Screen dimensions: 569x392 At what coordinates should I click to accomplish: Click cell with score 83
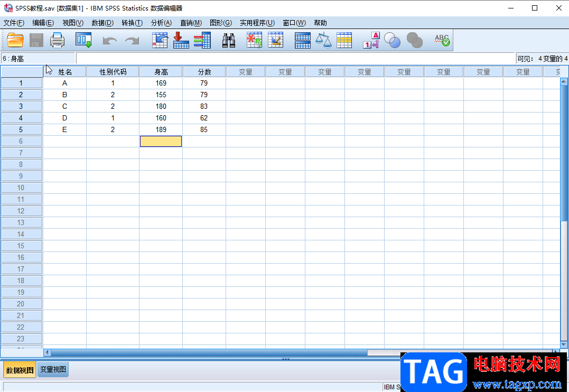(x=204, y=106)
